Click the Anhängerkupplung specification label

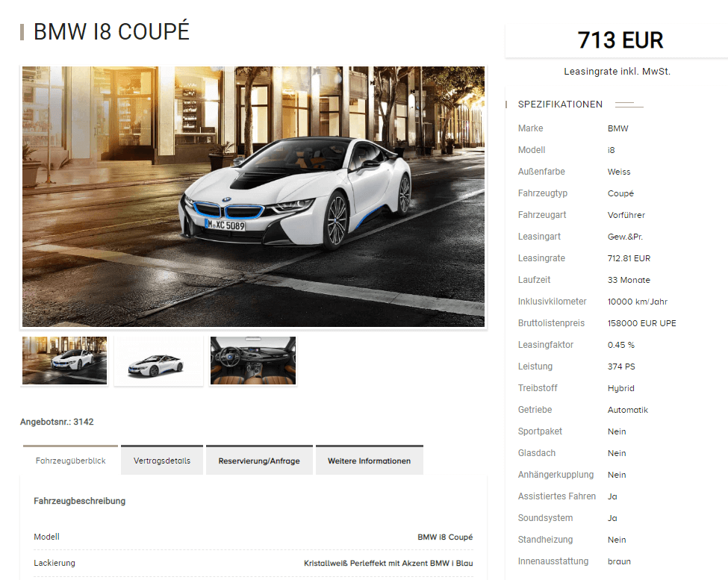click(x=556, y=475)
